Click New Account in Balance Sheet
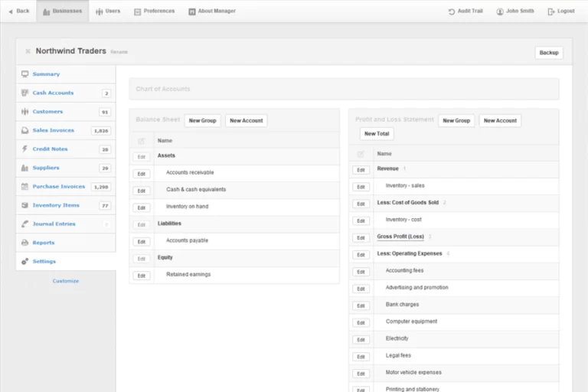 coord(247,121)
